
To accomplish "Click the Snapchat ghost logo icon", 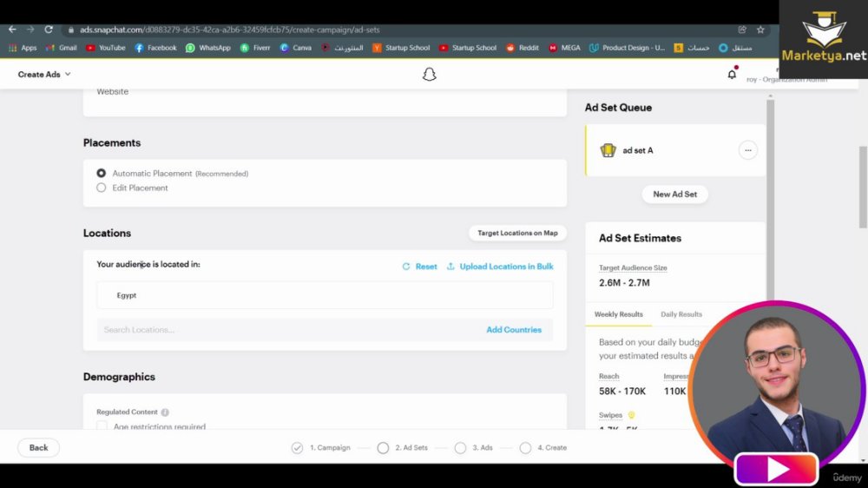I will tap(429, 74).
